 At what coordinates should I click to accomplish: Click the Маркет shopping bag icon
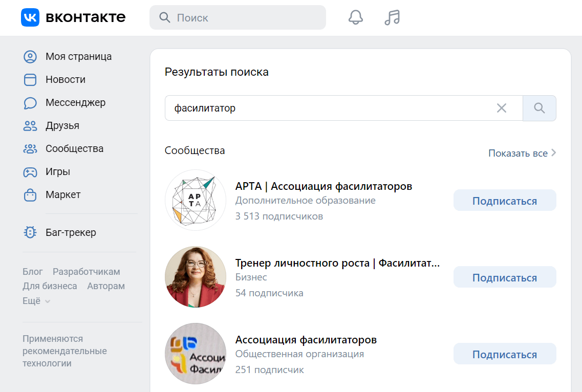pos(30,195)
